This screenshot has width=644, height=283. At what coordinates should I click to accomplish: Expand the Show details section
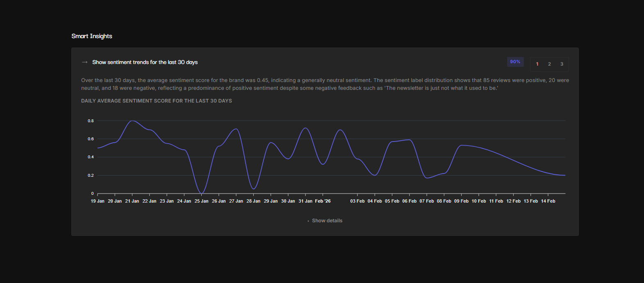coord(325,221)
